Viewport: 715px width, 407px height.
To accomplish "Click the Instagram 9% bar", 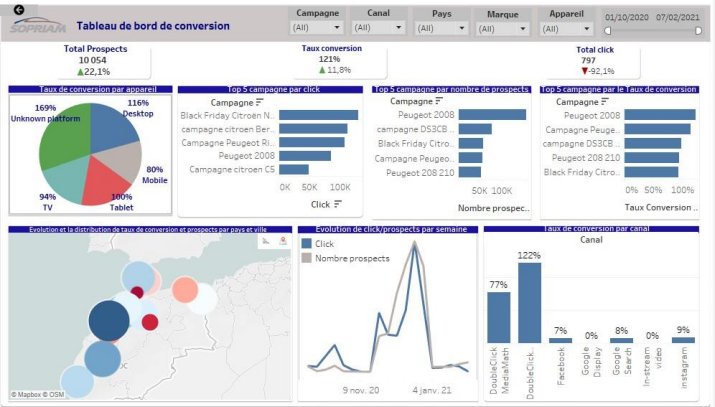I will (683, 340).
